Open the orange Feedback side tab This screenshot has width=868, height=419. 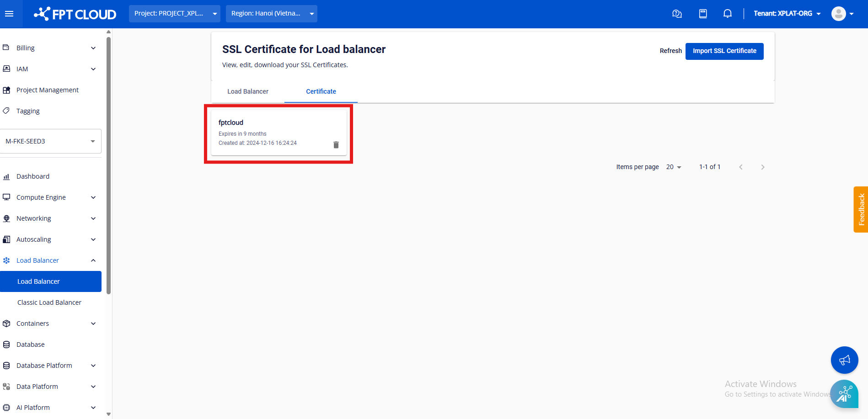point(861,209)
